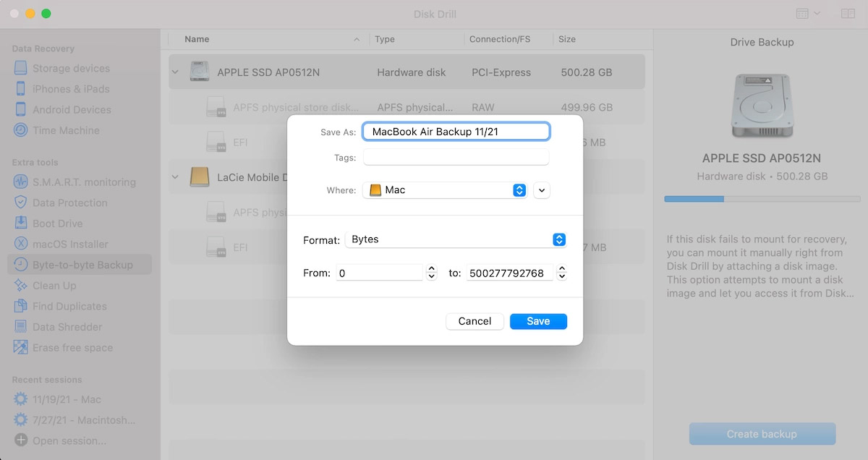
Task: Open the Where location dropdown showing Mac
Action: pos(445,190)
